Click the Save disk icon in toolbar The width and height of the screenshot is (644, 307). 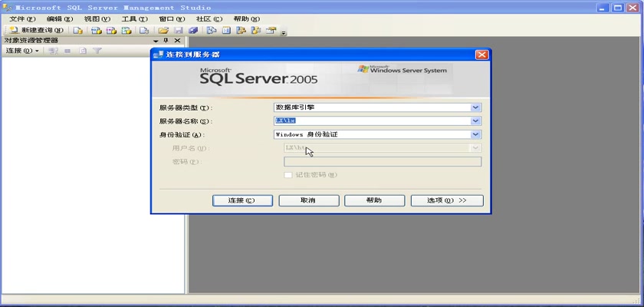(x=178, y=31)
